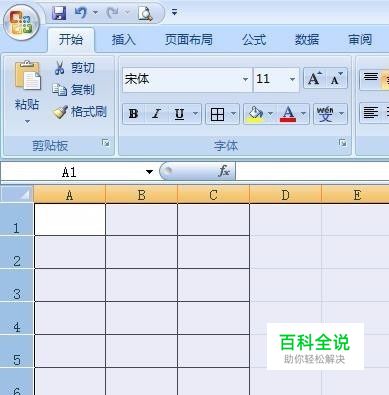Screen dimensions: 389x395
Task: Open the Name Box dropdown arrow
Action: pyautogui.click(x=149, y=172)
